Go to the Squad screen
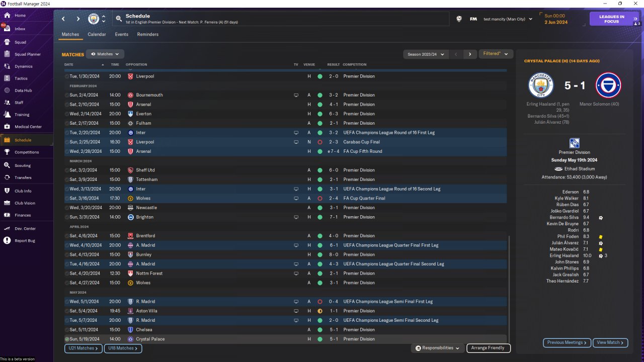The height and width of the screenshot is (362, 644). (x=20, y=42)
